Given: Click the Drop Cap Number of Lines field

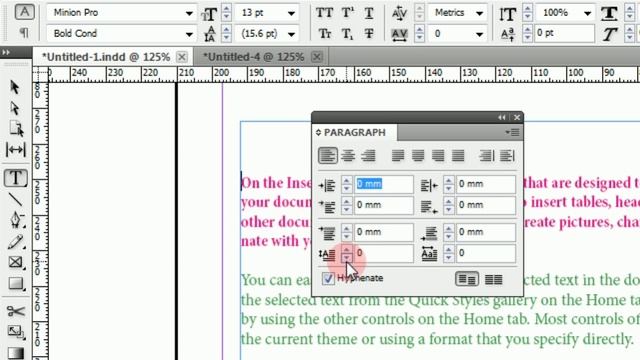Looking at the screenshot, I should coord(384,253).
